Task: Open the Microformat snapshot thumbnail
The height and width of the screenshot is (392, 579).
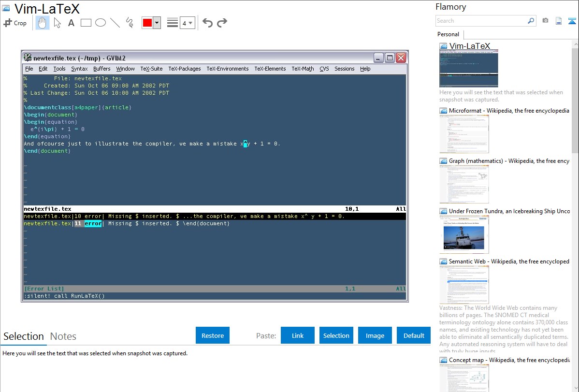Action: click(x=464, y=134)
